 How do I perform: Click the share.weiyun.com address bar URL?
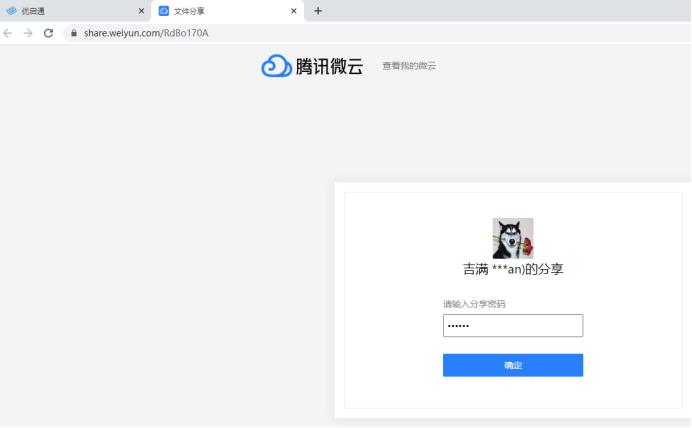coord(146,33)
